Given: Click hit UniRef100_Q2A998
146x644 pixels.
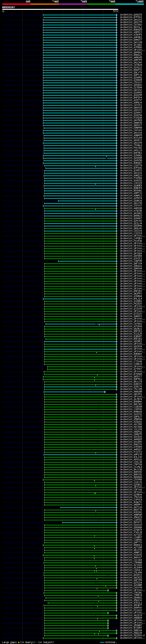Looking at the screenshot, I should 131,158.
